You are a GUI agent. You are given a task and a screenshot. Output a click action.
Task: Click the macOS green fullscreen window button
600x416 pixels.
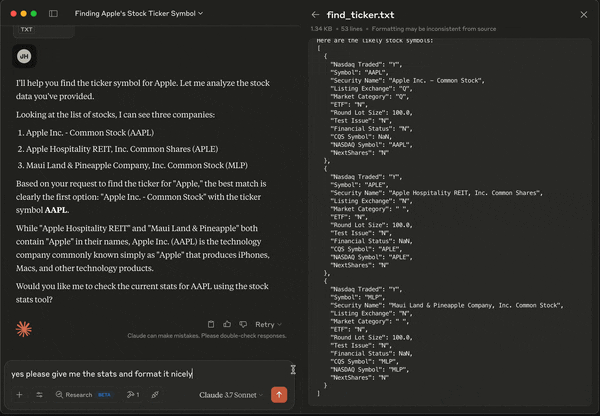point(34,13)
